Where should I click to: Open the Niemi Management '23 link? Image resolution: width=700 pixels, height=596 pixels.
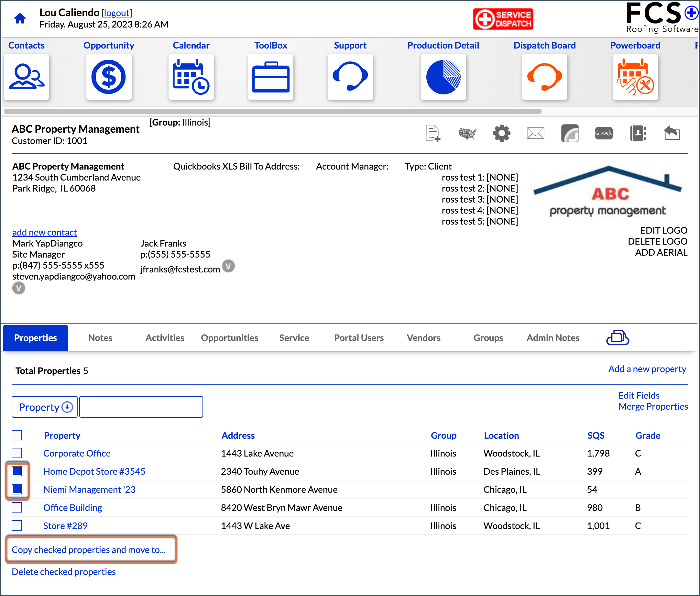click(89, 489)
